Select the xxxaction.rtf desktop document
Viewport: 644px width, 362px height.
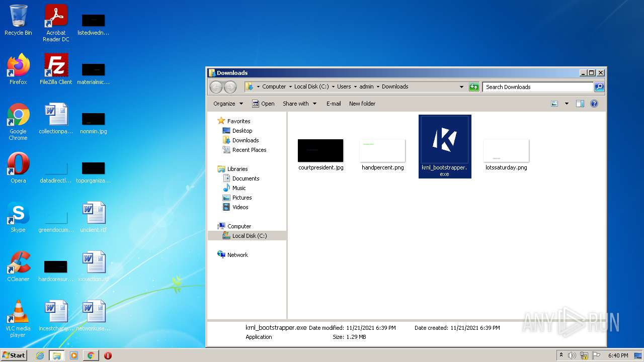click(93, 266)
